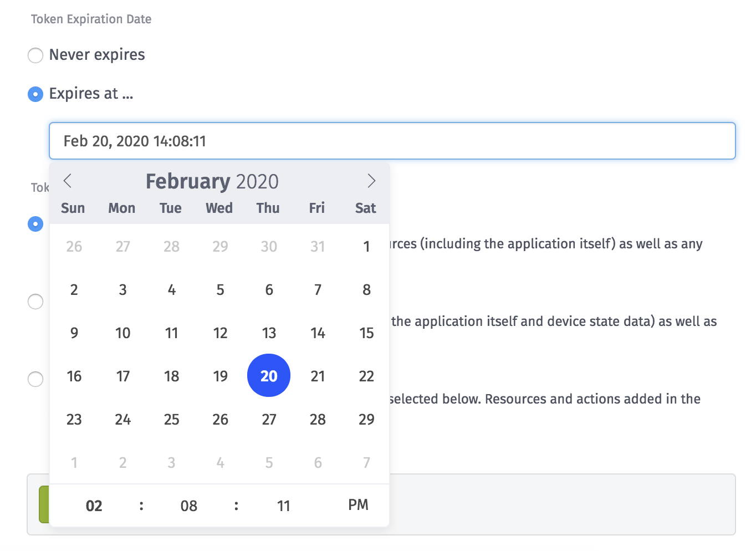Choose greyed January 29 date
The image size is (756, 551).
point(220,246)
